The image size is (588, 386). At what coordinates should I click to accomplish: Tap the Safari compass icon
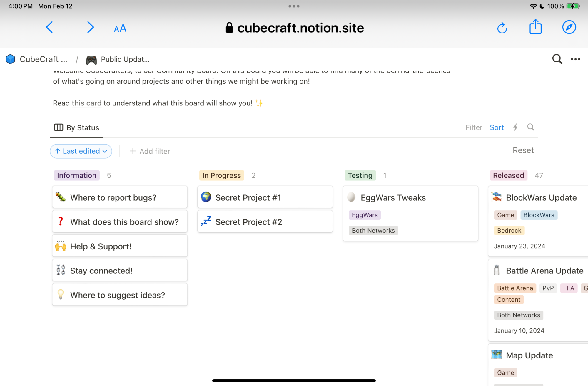[569, 27]
